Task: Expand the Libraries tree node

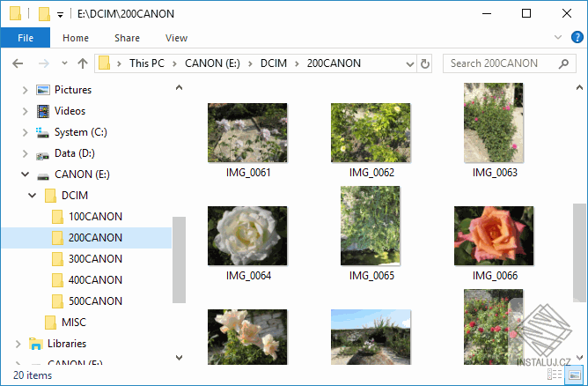Action: 18,344
